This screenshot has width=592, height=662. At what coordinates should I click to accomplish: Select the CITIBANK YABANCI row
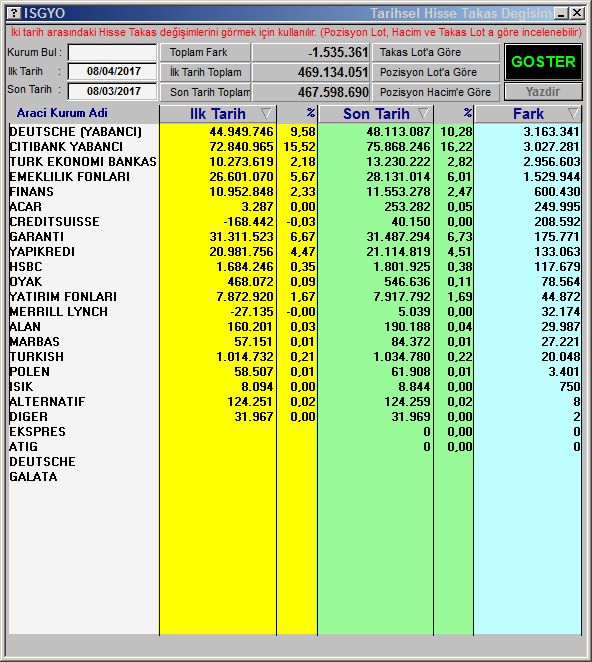pos(295,147)
